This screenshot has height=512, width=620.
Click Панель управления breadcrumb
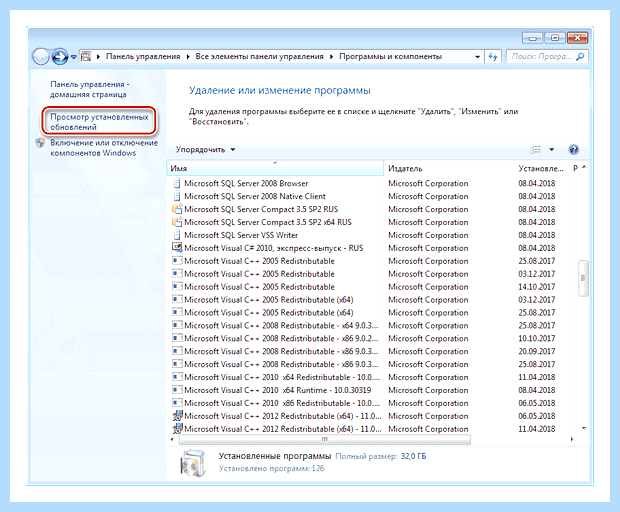pyautogui.click(x=143, y=57)
